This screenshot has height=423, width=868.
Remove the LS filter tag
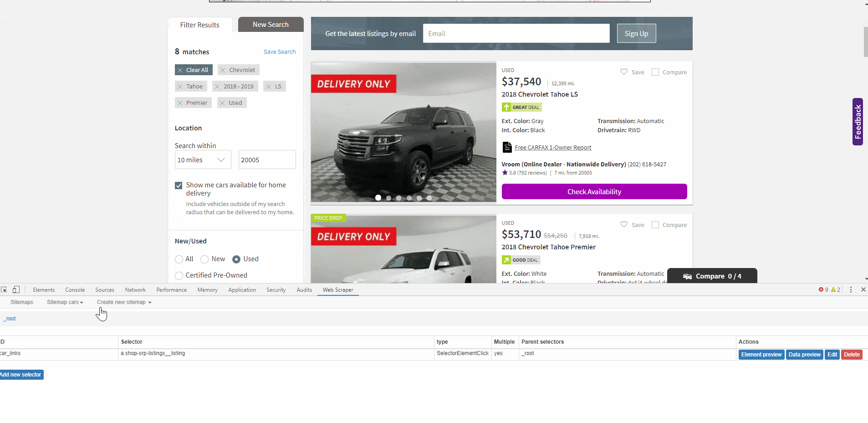pos(269,87)
